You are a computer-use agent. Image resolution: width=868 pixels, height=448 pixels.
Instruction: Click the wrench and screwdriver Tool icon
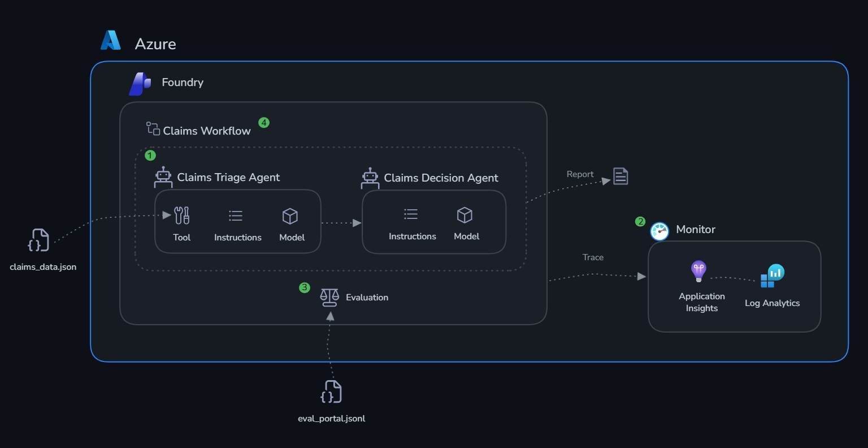182,216
